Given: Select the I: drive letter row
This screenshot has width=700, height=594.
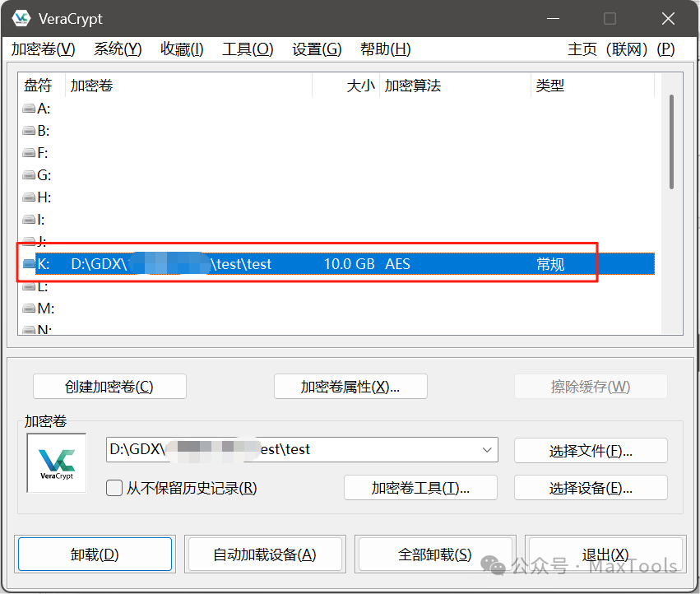Looking at the screenshot, I should coord(336,220).
